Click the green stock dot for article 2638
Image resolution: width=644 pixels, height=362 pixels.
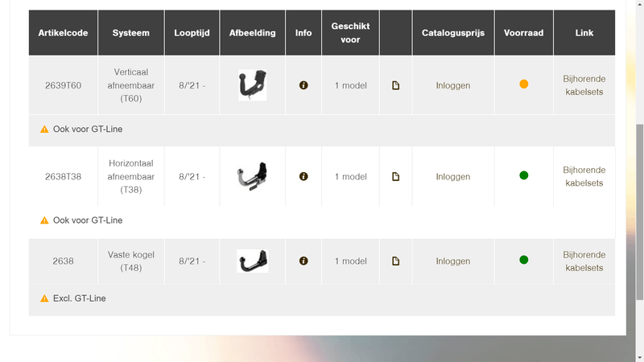524,260
